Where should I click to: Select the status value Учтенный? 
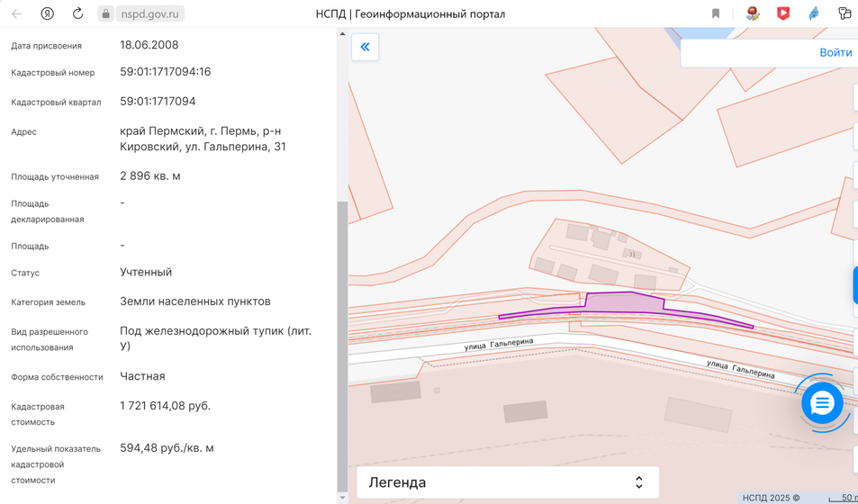146,272
